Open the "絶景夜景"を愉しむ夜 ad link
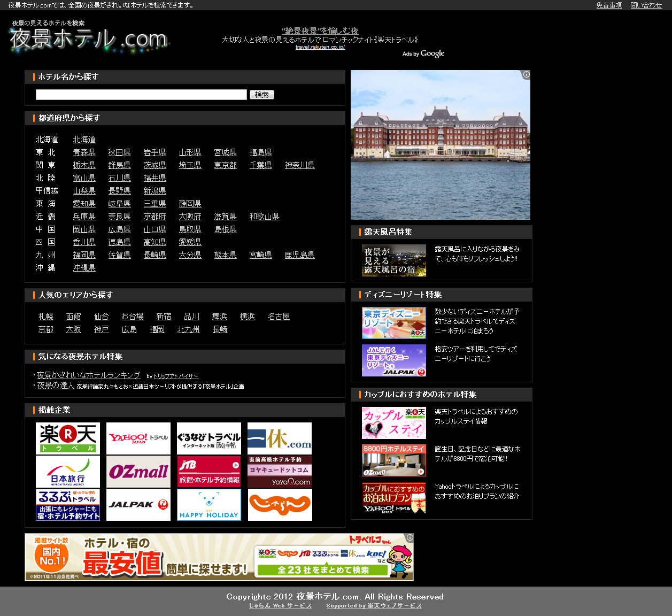Image resolution: width=672 pixels, height=616 pixels. 320,31
